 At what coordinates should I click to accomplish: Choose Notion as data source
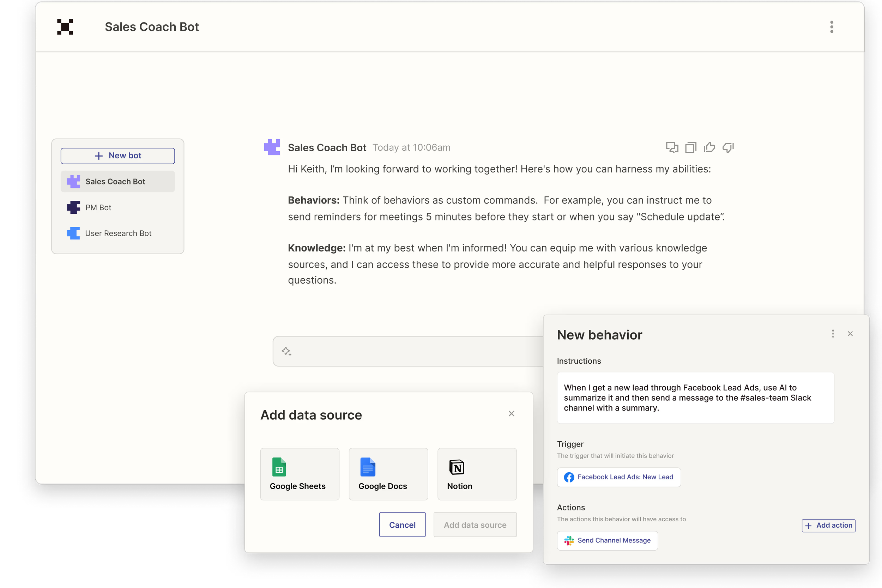pyautogui.click(x=477, y=474)
